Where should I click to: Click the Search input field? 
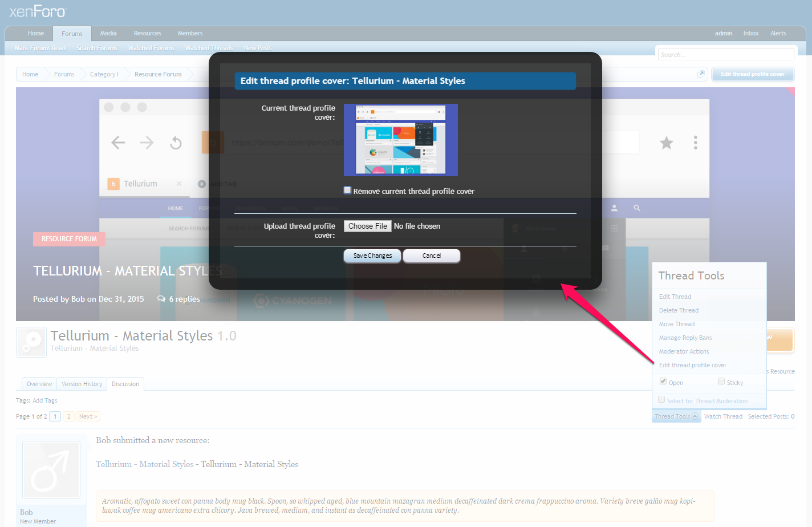tap(726, 55)
